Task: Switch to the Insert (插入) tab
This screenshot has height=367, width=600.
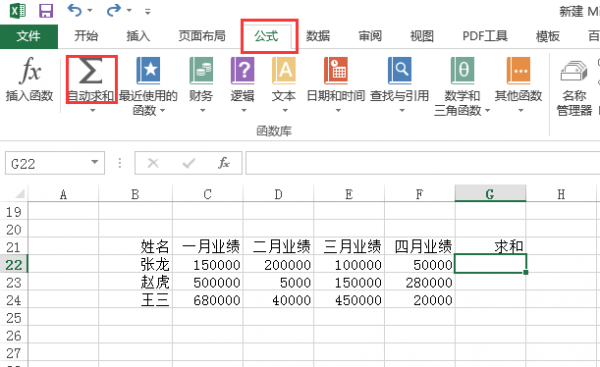Action: coord(138,36)
